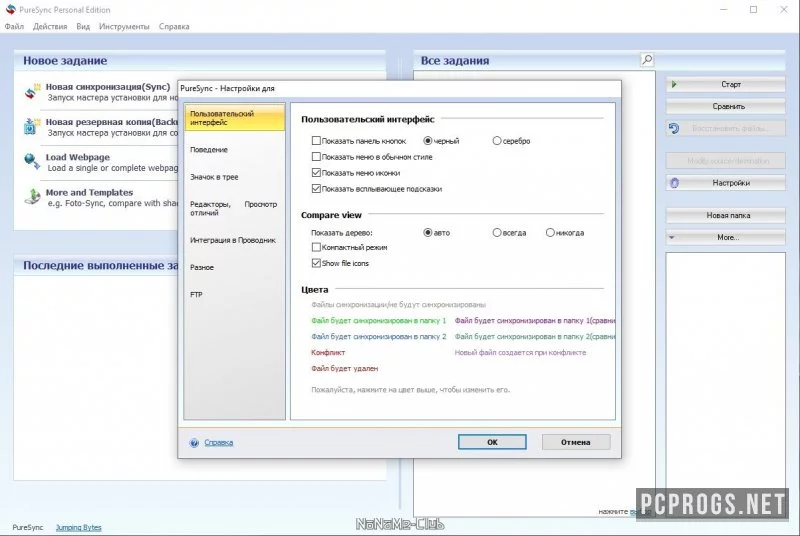Click the New Sync (Новая синхронизация) icon
The height and width of the screenshot is (536, 800).
click(x=32, y=92)
